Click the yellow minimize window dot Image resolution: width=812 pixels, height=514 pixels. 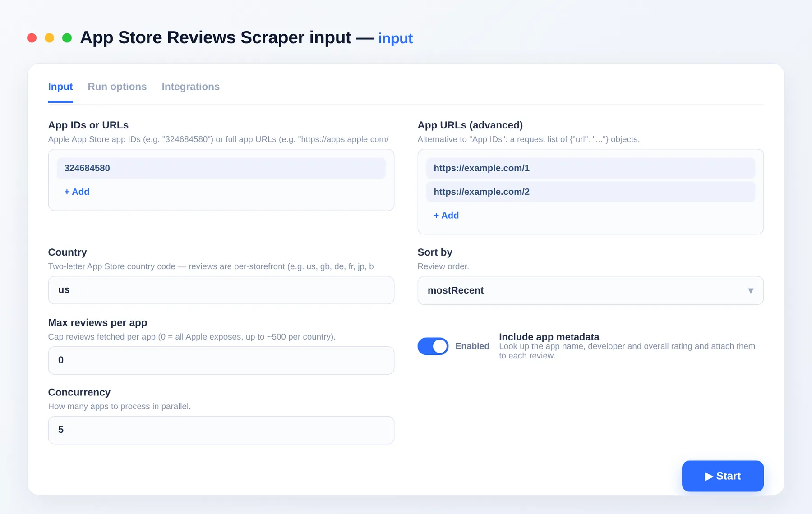click(49, 38)
